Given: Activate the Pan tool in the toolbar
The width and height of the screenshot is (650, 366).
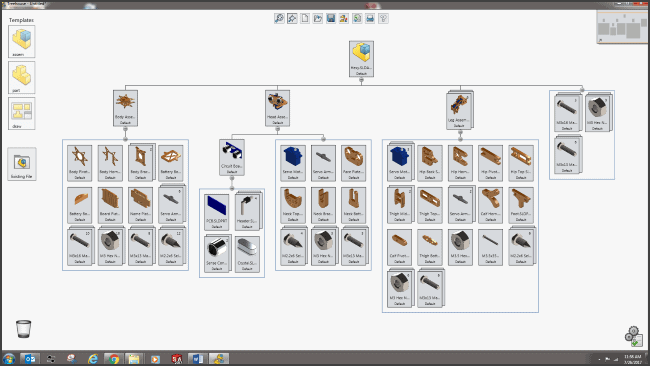Looking at the screenshot, I should [292, 18].
